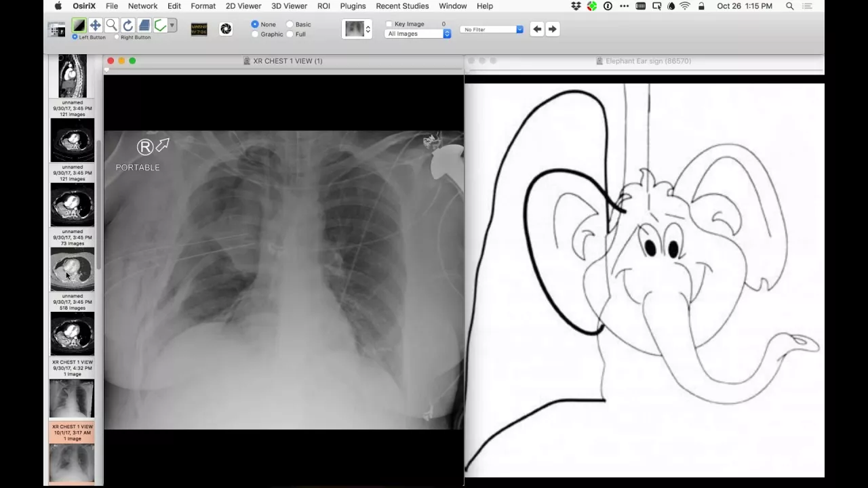Open Spotlight search icon

(x=790, y=6)
